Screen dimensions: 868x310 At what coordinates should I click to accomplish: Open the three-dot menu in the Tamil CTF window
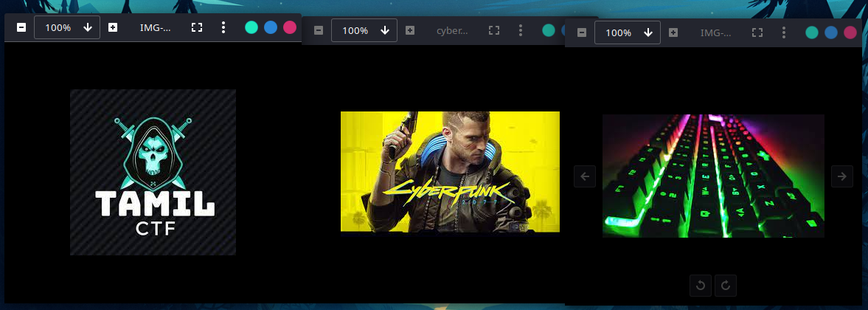point(223,27)
